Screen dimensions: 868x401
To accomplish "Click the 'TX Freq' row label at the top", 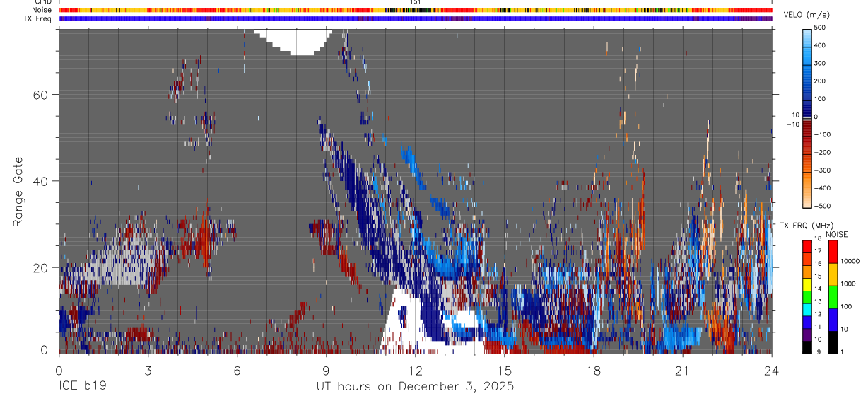I will (x=39, y=18).
